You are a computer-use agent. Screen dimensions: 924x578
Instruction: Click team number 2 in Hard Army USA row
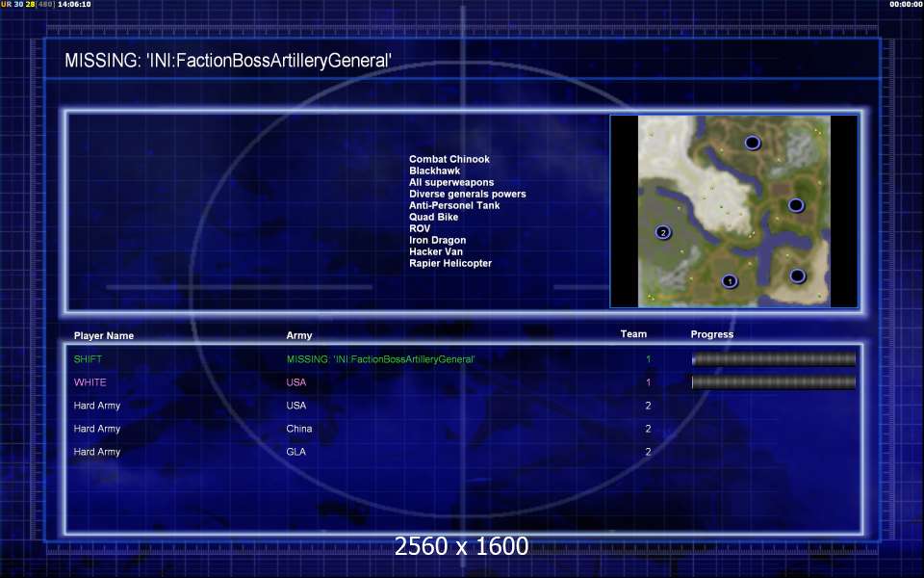point(648,406)
